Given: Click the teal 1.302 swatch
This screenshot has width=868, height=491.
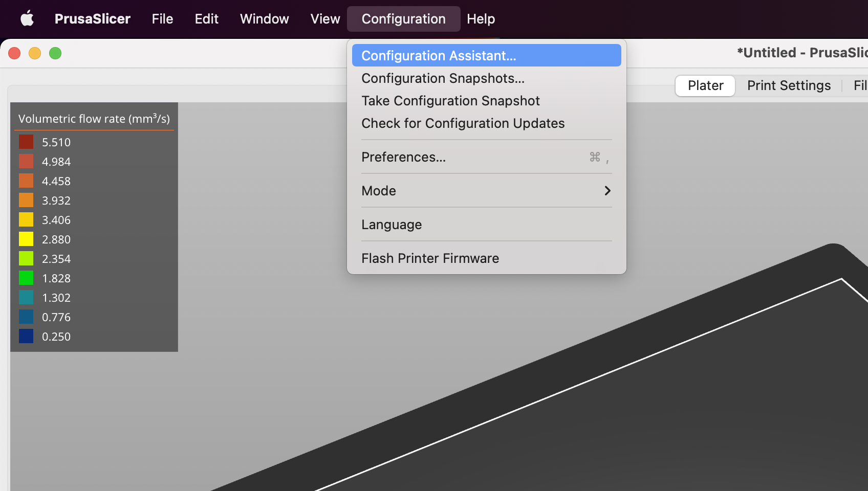Looking at the screenshot, I should tap(26, 297).
